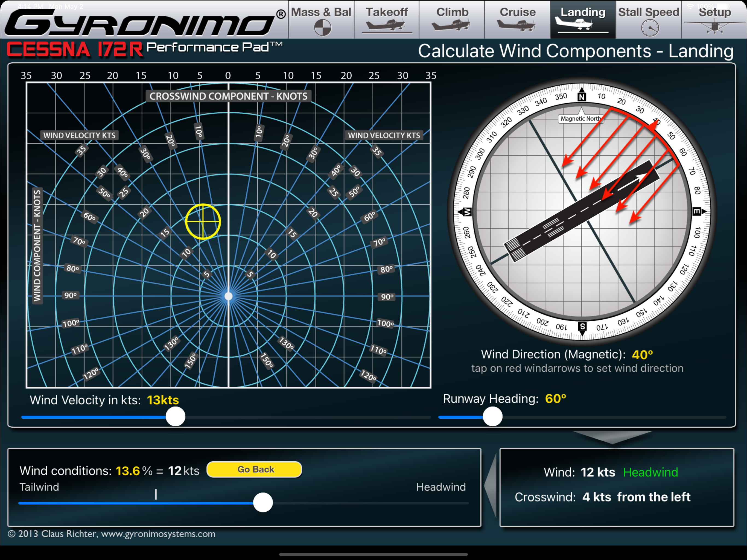Click the Magnetic North label
This screenshot has height=560, width=747.
[x=580, y=119]
